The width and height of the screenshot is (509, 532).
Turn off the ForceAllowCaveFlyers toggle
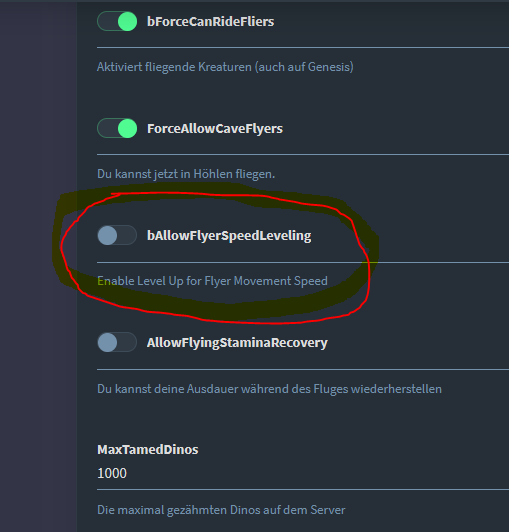point(117,128)
